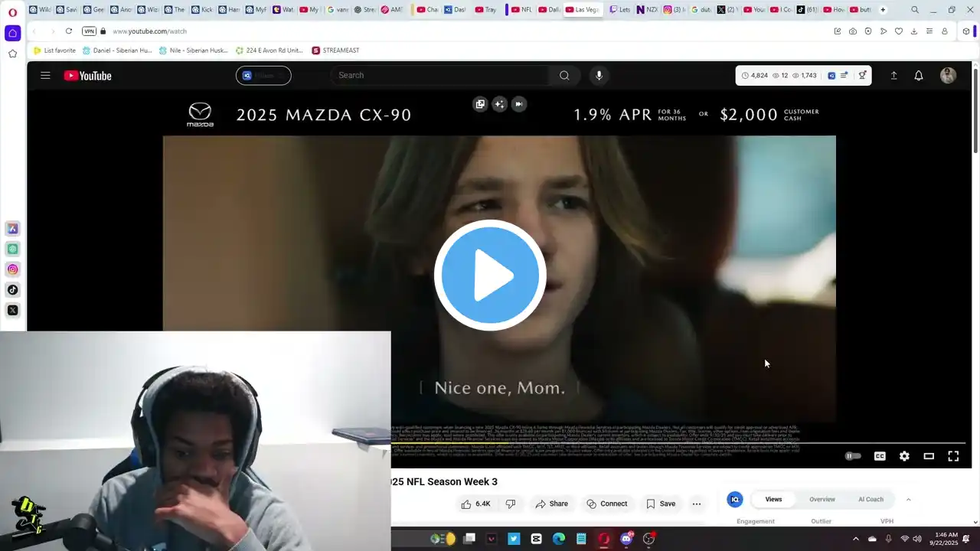Show hidden system tray icons
This screenshot has width=980, height=551.
pyautogui.click(x=856, y=539)
